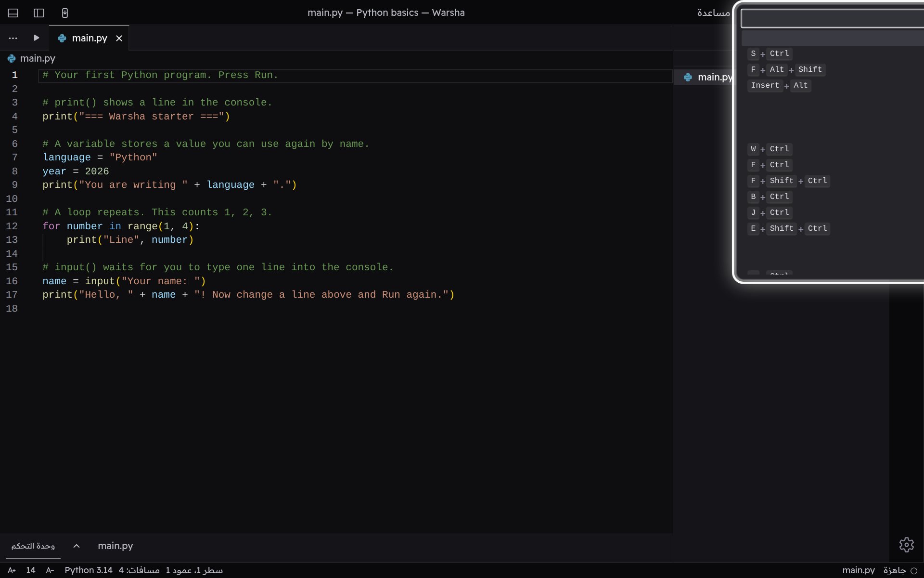Click the install/download device icon

pos(65,13)
